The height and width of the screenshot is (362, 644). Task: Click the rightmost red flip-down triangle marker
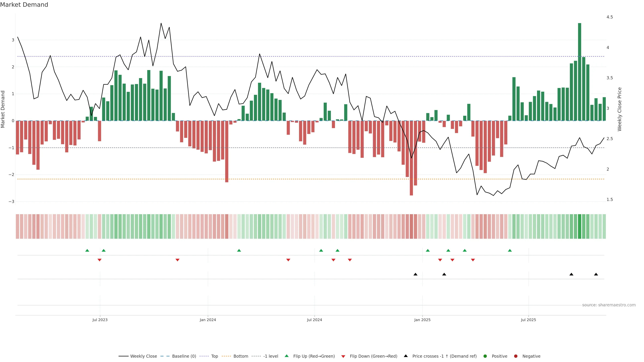(x=473, y=260)
